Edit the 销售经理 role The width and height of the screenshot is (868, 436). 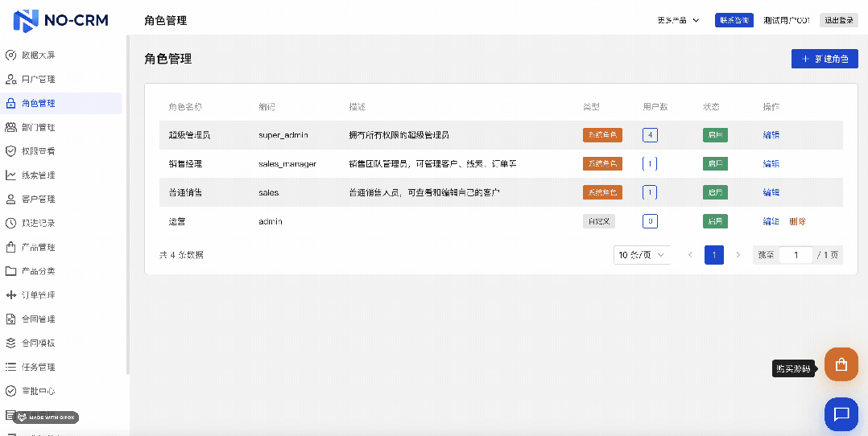(771, 164)
